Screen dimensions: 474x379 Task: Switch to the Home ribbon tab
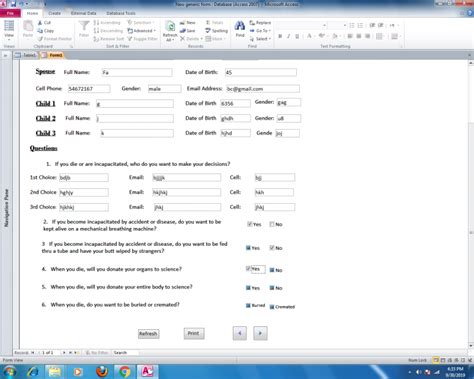[32, 13]
